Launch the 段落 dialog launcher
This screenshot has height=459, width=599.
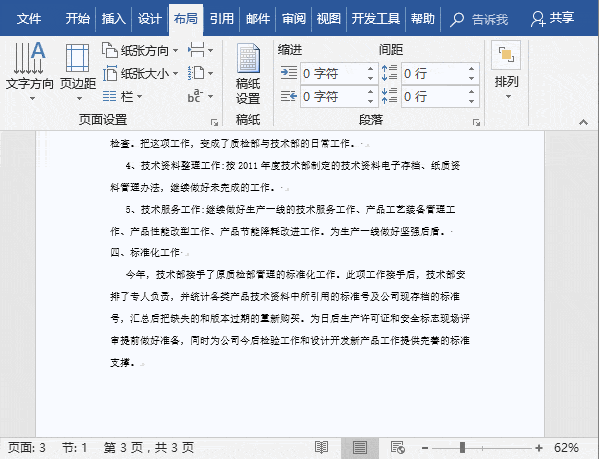click(476, 122)
